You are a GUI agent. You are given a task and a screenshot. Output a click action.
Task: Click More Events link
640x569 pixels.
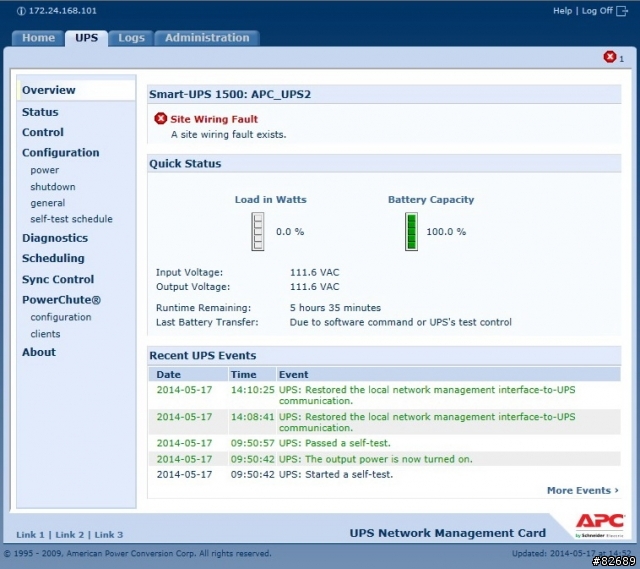(582, 490)
